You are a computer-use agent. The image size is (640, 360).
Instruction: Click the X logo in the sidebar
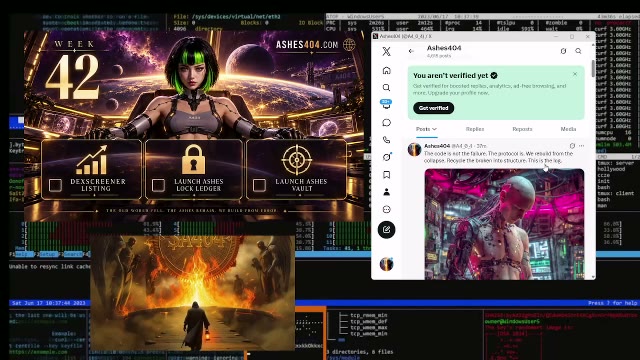386,51
